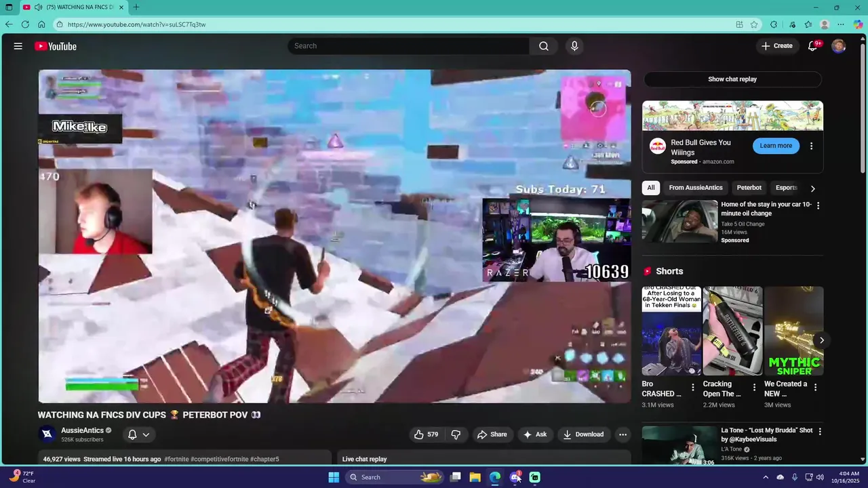
Task: Open the 'Bro CRASHED Out' Tekken short thumbnail
Action: (x=672, y=331)
